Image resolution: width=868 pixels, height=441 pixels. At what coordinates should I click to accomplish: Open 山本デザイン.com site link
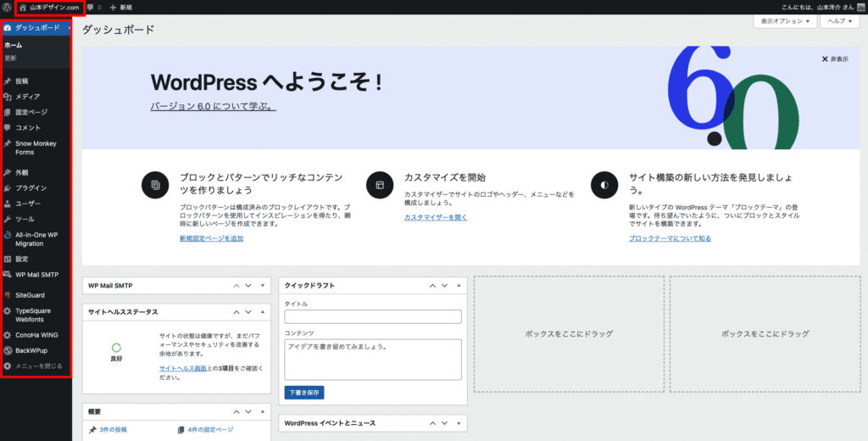(50, 8)
